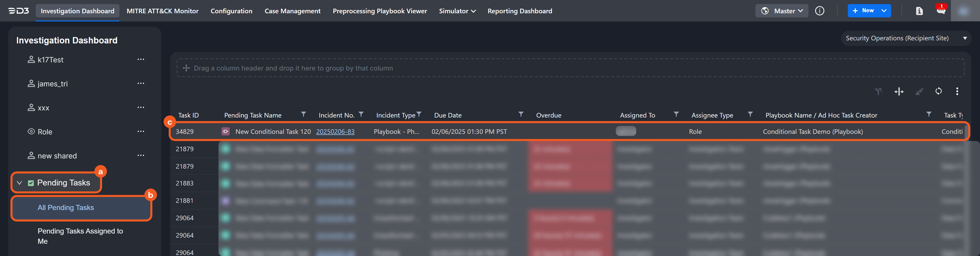Click the column auto-fit width icon
The width and height of the screenshot is (980, 256).
899,91
